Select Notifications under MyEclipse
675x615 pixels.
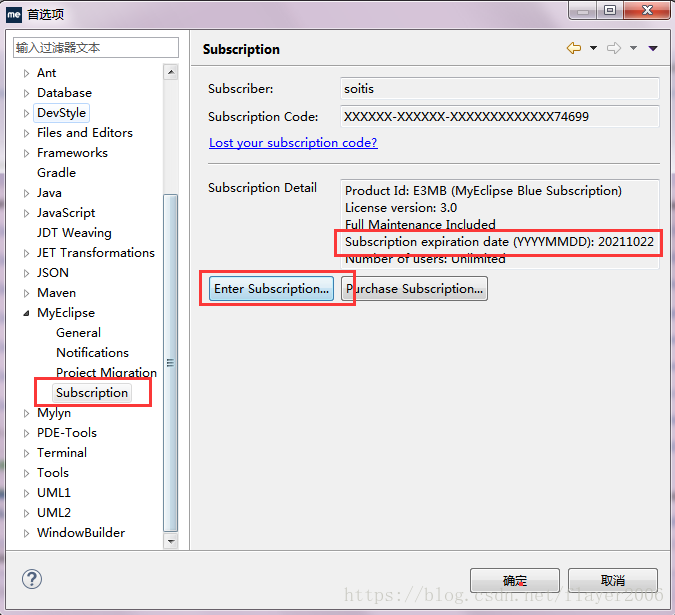tap(93, 352)
